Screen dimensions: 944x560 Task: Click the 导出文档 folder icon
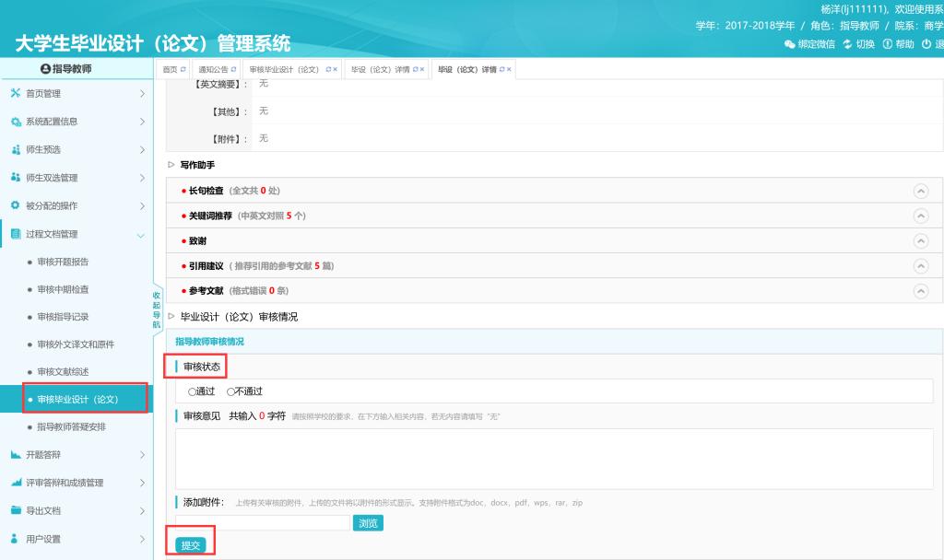[x=15, y=510]
